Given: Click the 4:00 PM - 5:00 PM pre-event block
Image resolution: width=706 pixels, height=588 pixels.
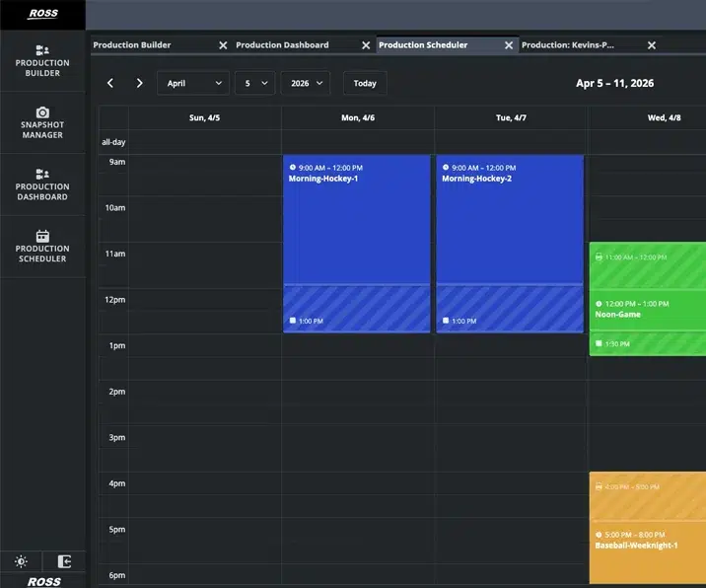Looking at the screenshot, I should pos(648,496).
